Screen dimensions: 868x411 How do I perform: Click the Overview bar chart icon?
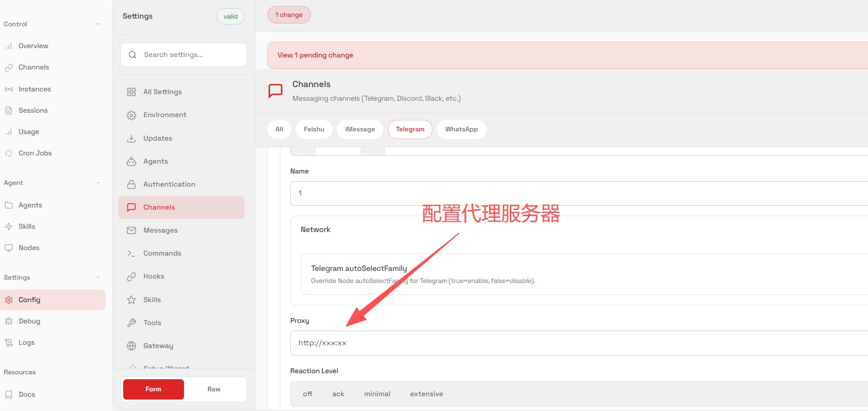point(9,46)
